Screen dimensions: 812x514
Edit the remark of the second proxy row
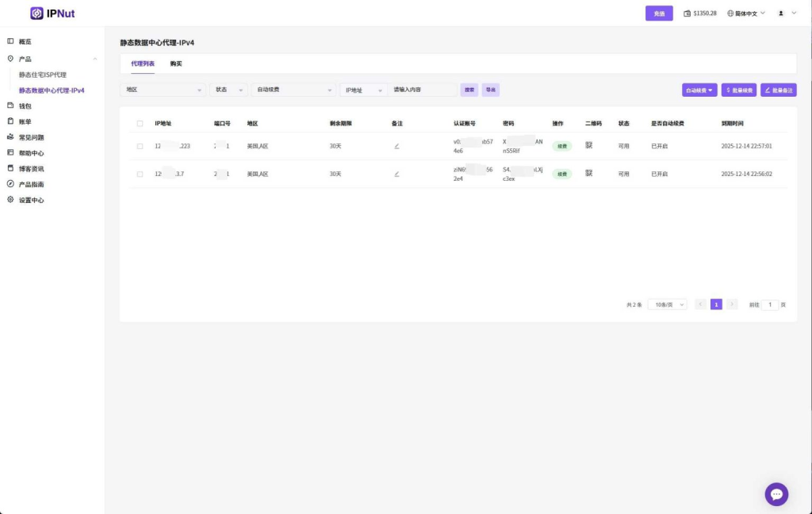click(396, 174)
